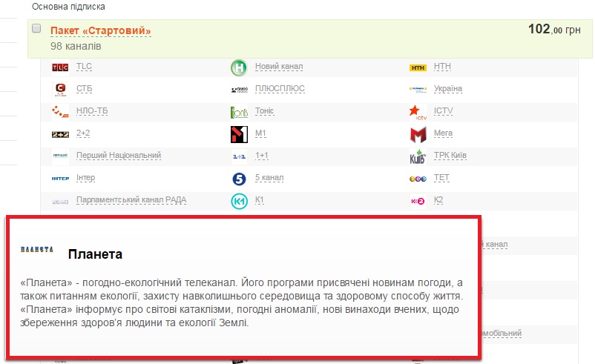Select the Україна channel name
The height and width of the screenshot is (364, 595).
coord(447,89)
